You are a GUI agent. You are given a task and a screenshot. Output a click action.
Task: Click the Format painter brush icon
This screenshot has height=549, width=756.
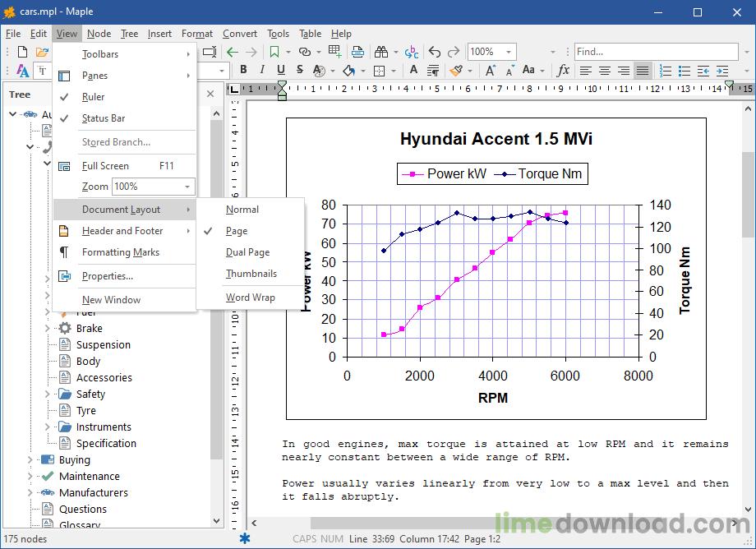point(456,71)
